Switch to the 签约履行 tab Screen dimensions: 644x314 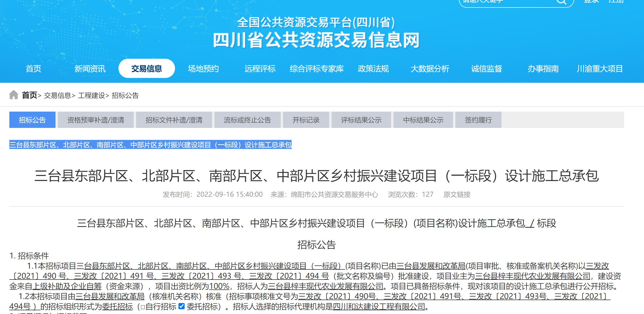tap(478, 120)
